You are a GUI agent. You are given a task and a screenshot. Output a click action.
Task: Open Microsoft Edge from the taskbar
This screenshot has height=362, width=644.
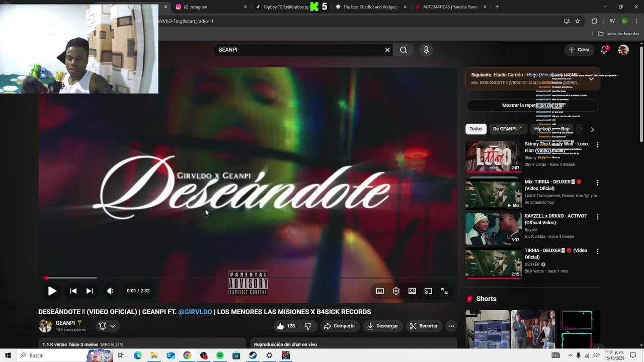(137, 355)
